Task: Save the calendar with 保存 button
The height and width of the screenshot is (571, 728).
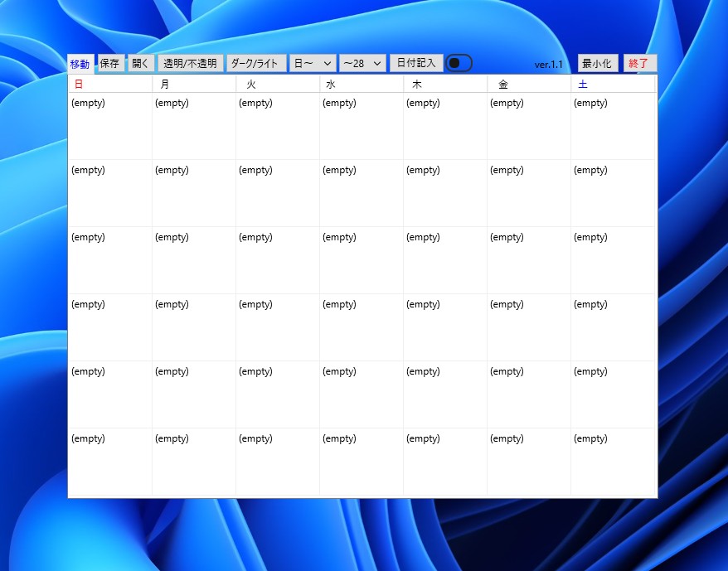Action: tap(110, 64)
